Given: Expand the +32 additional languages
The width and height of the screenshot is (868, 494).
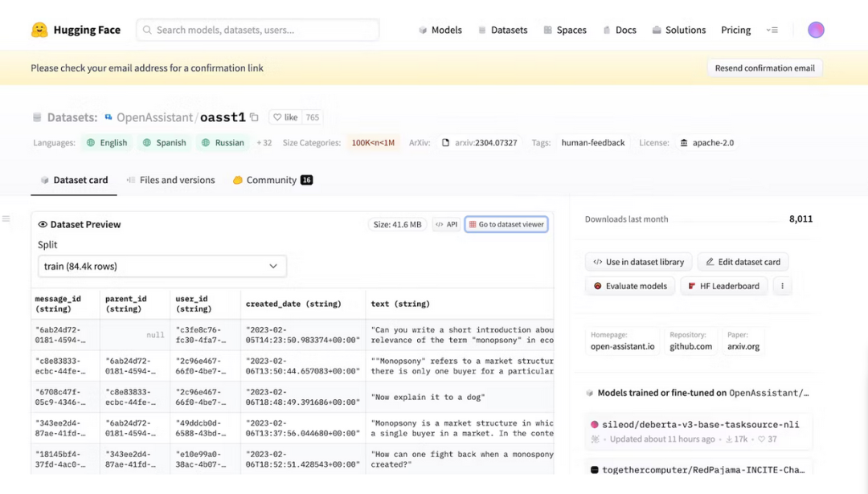Looking at the screenshot, I should pos(264,143).
